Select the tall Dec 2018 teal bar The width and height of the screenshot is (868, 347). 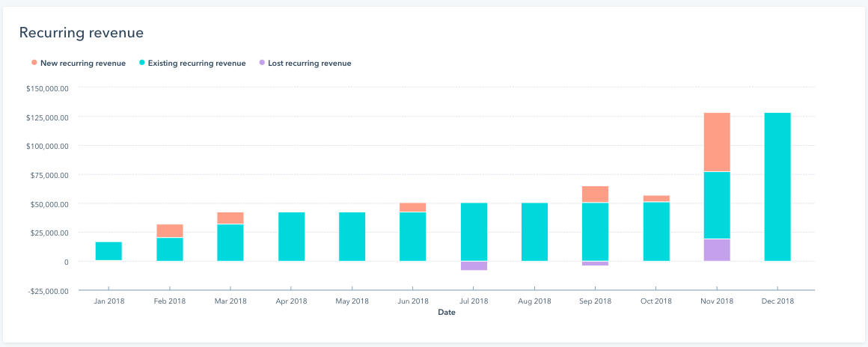(777, 187)
